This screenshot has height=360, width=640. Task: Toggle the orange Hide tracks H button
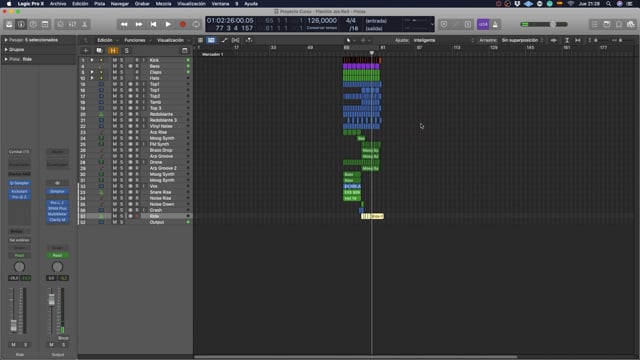click(113, 51)
